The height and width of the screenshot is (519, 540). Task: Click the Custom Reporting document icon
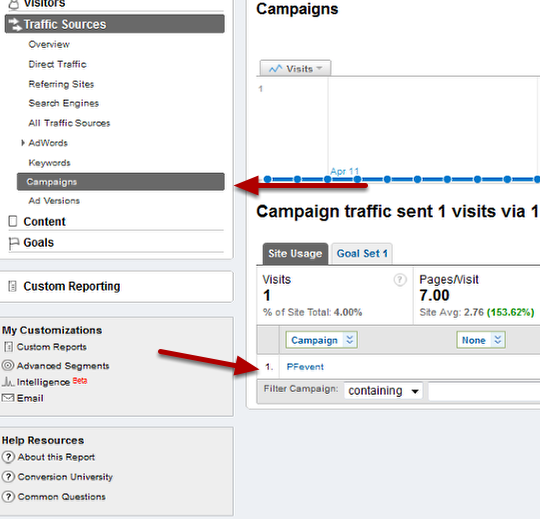(x=12, y=286)
